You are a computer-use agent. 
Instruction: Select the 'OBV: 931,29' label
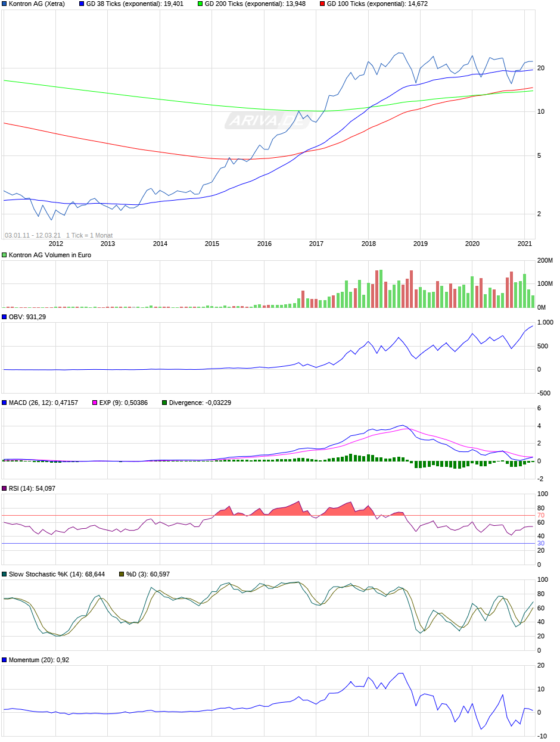[x=27, y=317]
